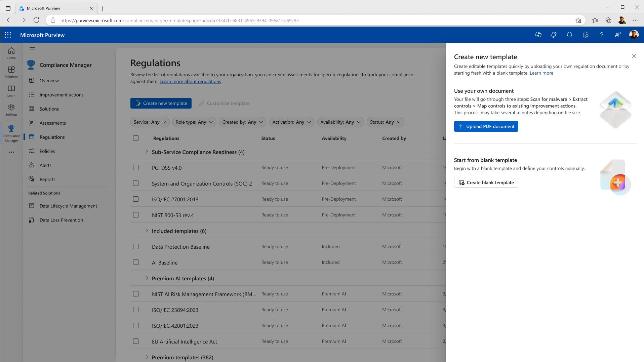Collapse navigation with hamburger icon

pyautogui.click(x=32, y=49)
